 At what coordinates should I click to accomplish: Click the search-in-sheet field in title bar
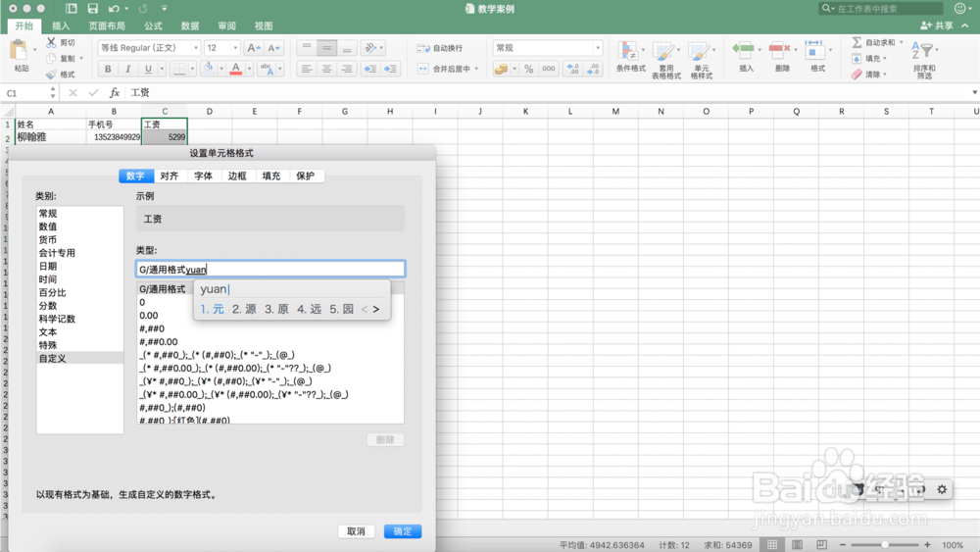pyautogui.click(x=880, y=8)
